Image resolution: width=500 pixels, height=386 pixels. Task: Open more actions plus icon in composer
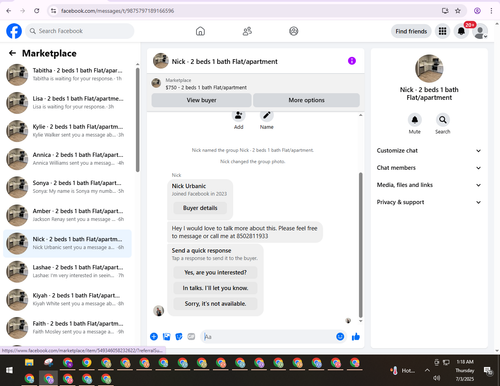[x=154, y=337]
